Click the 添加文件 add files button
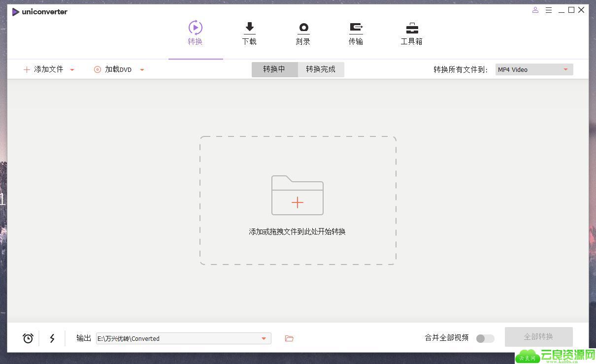This screenshot has height=364, width=596. 43,69
